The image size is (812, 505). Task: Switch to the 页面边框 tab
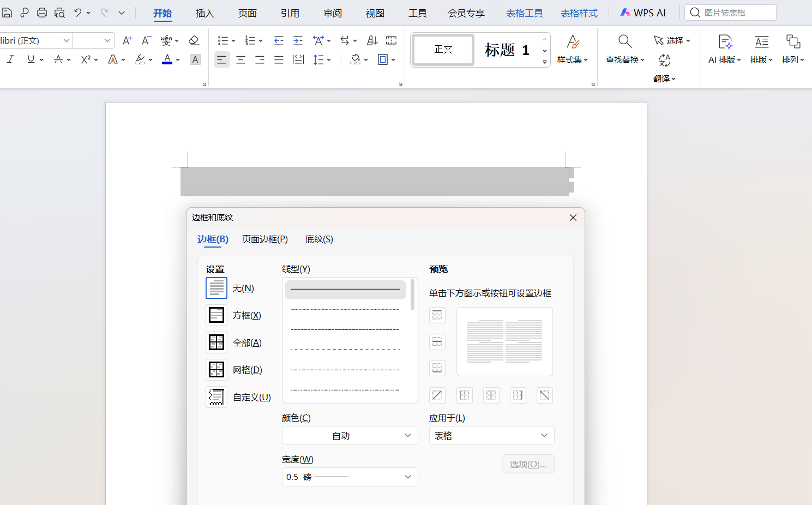(265, 239)
